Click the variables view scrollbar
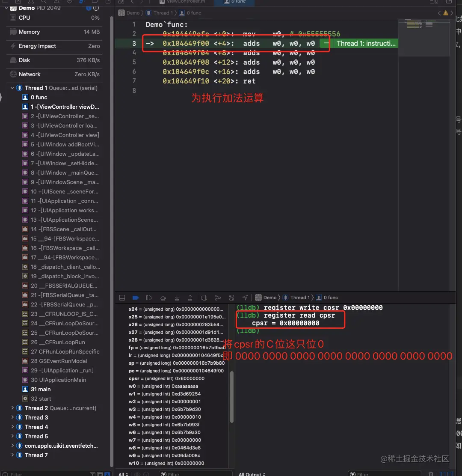Viewport: 462px width, 476px height. coord(232,397)
